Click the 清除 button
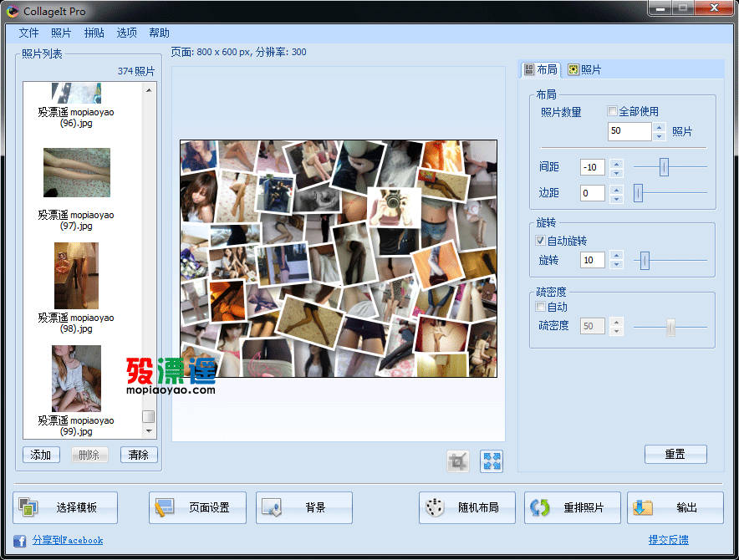 pyautogui.click(x=138, y=455)
